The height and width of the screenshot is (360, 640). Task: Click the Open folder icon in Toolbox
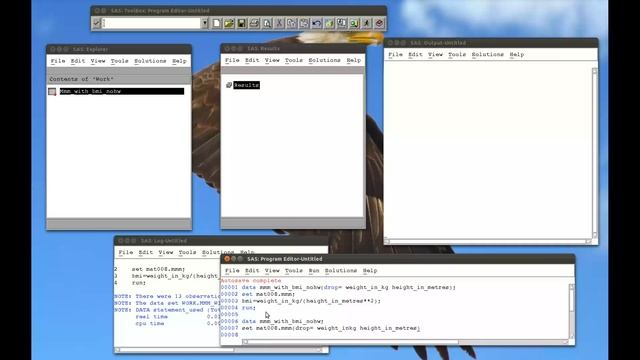tap(229, 23)
